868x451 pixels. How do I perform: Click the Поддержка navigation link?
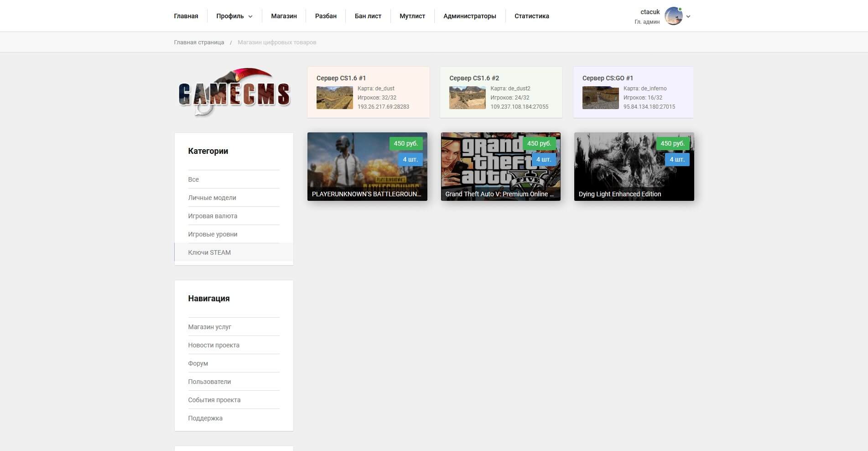(205, 418)
